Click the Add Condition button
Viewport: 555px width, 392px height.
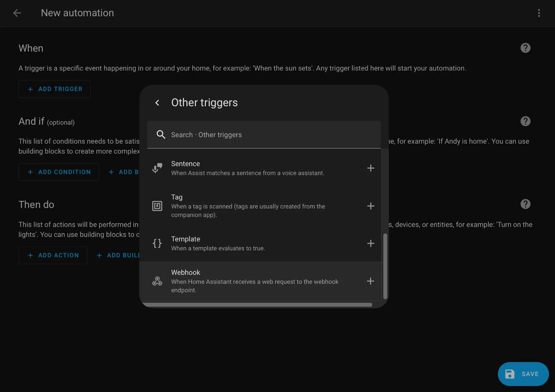[x=59, y=172]
